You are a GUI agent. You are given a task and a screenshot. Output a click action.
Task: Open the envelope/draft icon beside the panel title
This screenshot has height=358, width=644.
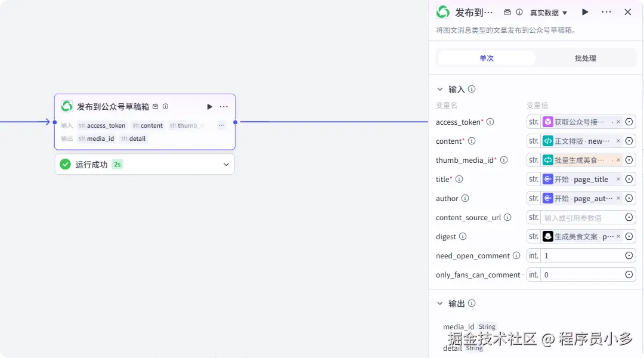point(506,11)
